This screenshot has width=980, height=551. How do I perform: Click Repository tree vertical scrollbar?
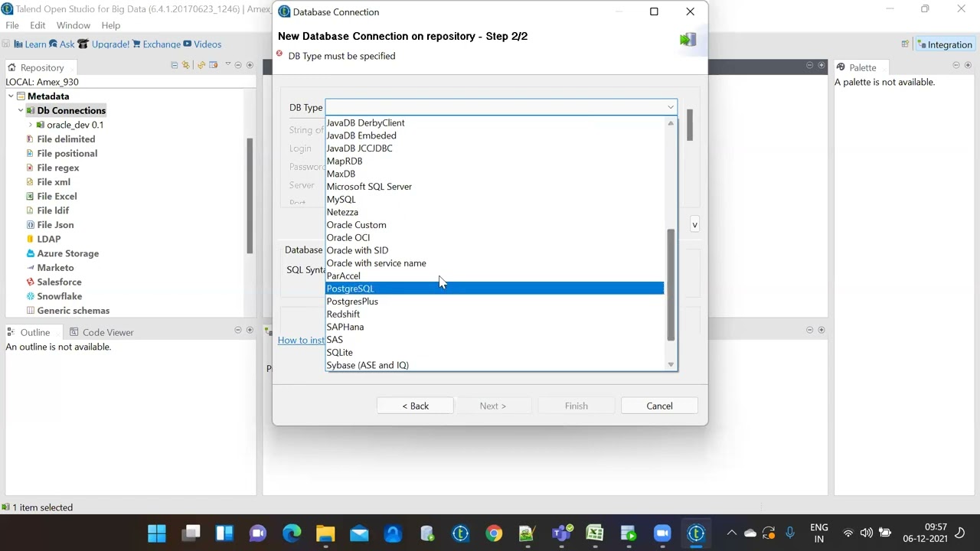click(250, 195)
